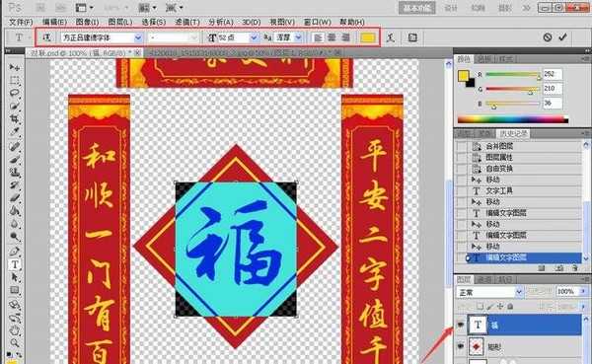Click the text orientation toggle icon
This screenshot has height=364, width=592.
tap(46, 37)
